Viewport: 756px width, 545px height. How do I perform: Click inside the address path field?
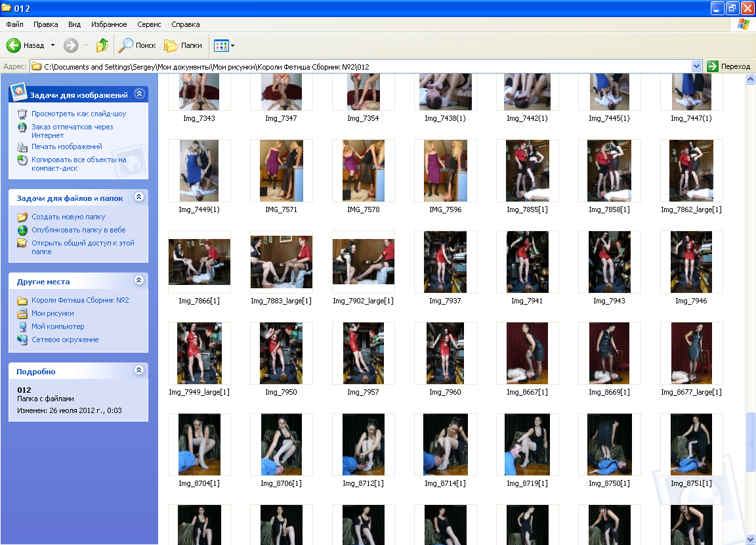click(366, 66)
